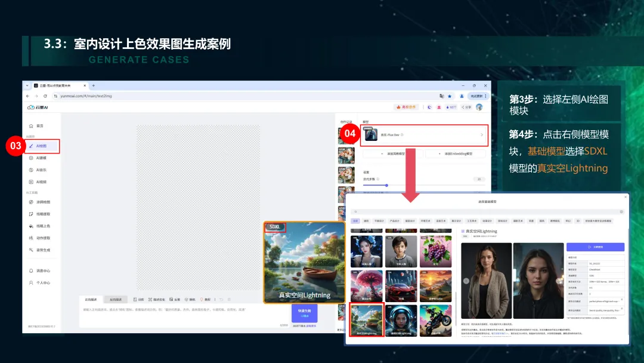
Task: Open browser profile icon
Action: tap(462, 96)
